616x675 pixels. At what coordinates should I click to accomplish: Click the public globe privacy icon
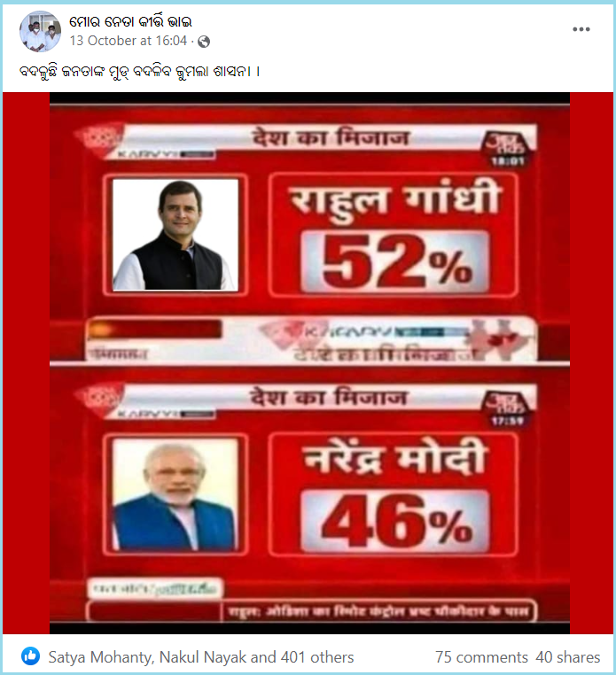tap(204, 42)
